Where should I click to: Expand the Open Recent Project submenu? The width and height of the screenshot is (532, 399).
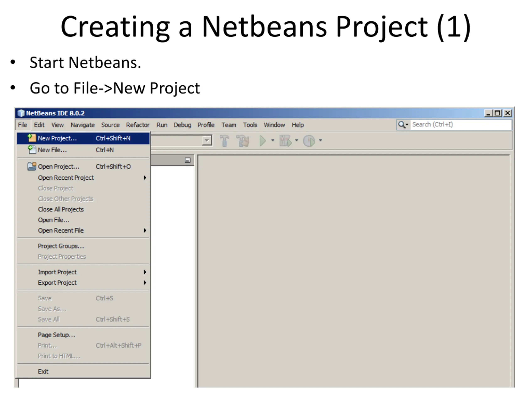145,178
